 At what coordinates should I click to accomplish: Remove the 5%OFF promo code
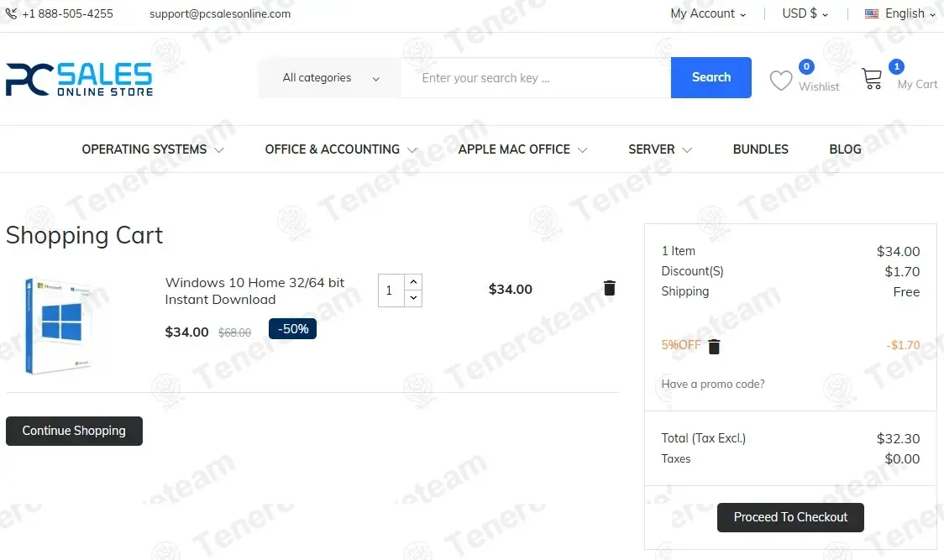click(714, 347)
